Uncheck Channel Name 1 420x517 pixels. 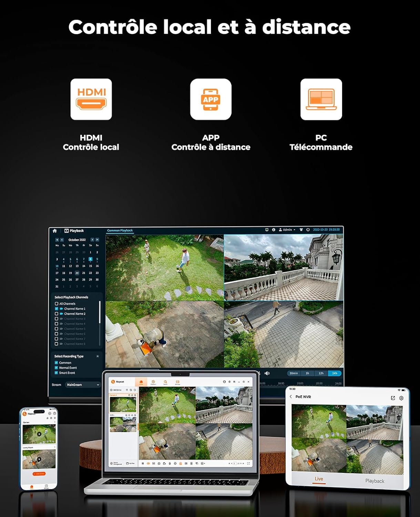click(57, 309)
